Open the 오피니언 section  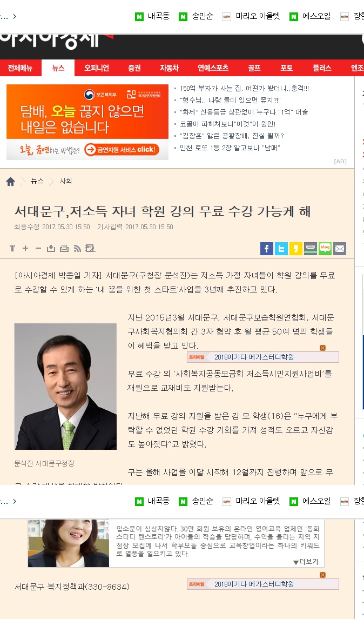[97, 68]
